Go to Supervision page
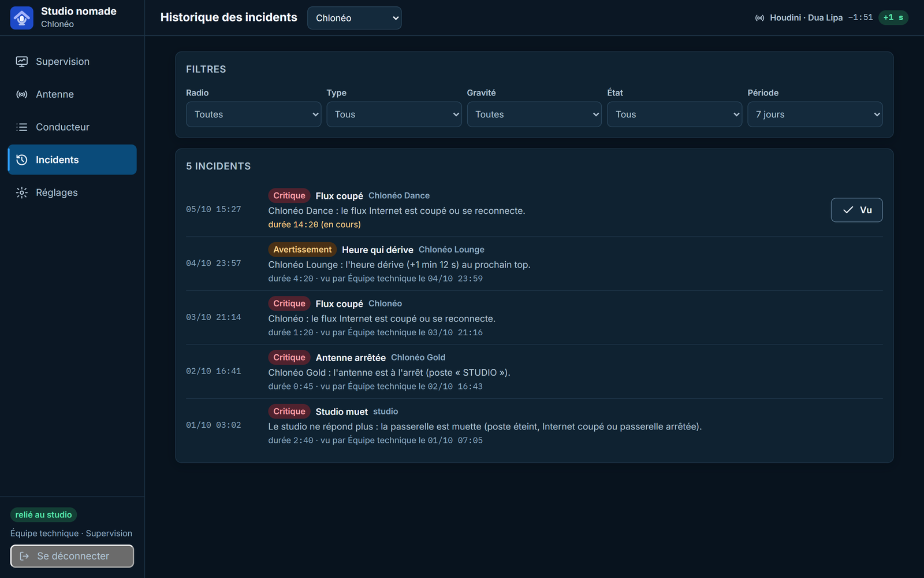The height and width of the screenshot is (578, 924). point(72,61)
